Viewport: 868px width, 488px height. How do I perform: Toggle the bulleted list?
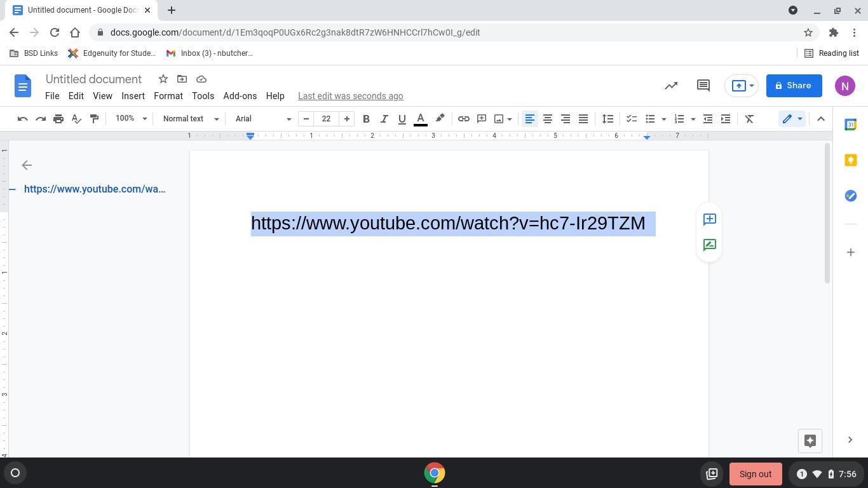(x=650, y=119)
